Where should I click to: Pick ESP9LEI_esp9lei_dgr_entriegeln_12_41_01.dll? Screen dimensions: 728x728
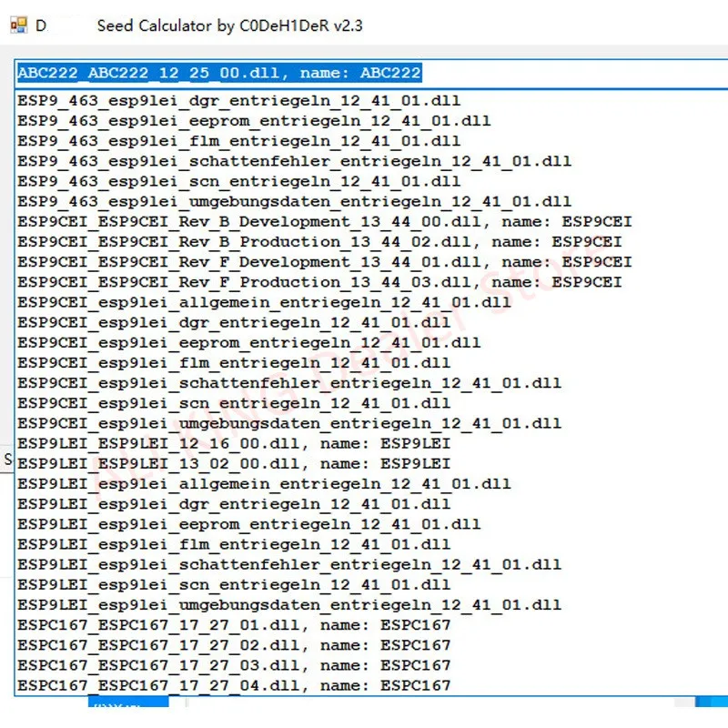[x=234, y=505]
